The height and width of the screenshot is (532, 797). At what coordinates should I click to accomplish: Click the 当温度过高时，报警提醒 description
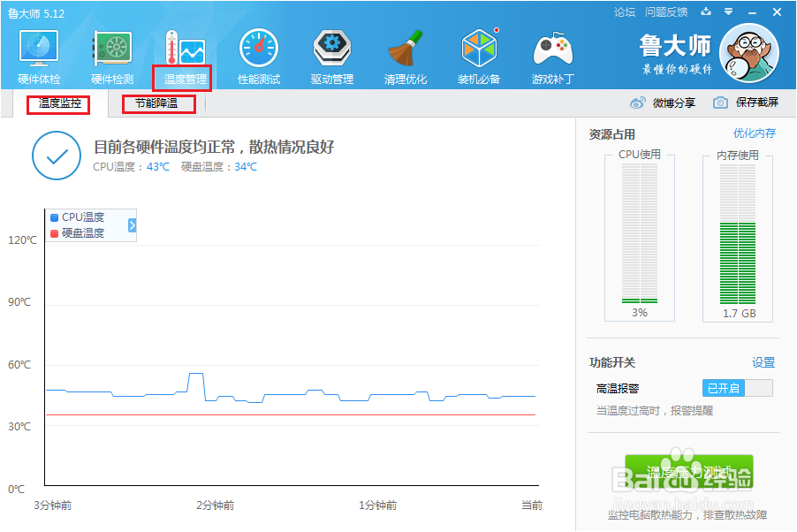pos(654,410)
